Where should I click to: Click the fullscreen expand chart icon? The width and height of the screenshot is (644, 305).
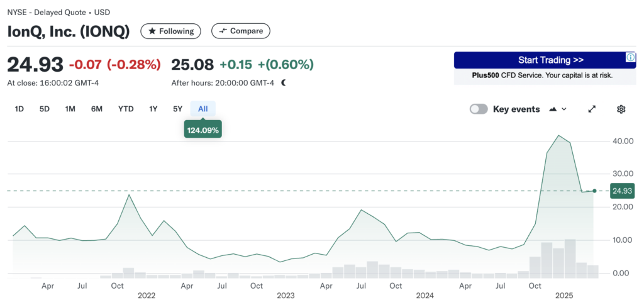592,109
